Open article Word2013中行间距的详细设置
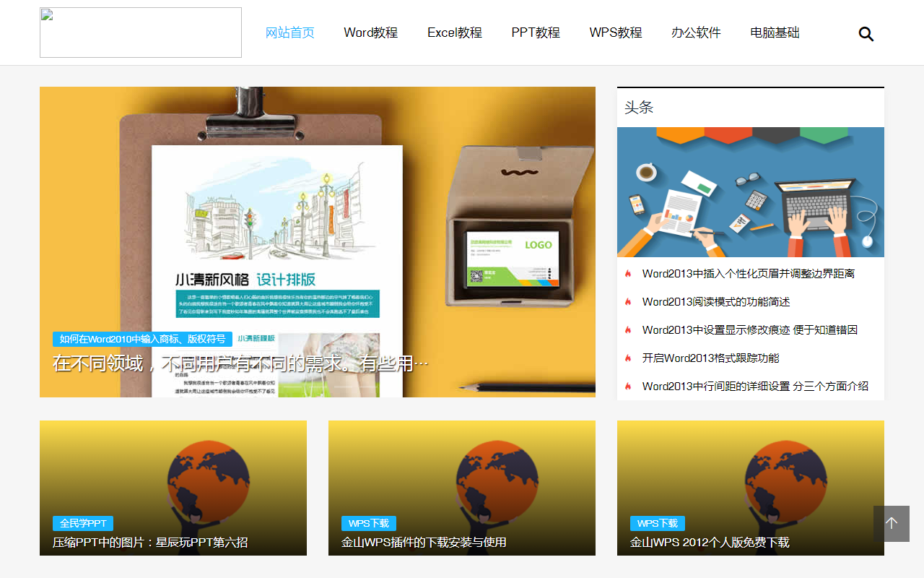Screen dimensions: 924x578 pyautogui.click(x=755, y=387)
